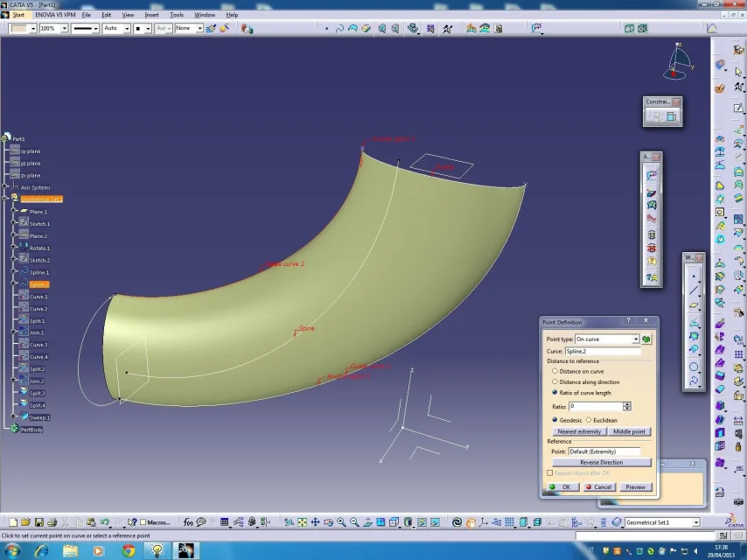Save the part with the floppy disk icon
Screen dimensions: 747x560
point(39,522)
